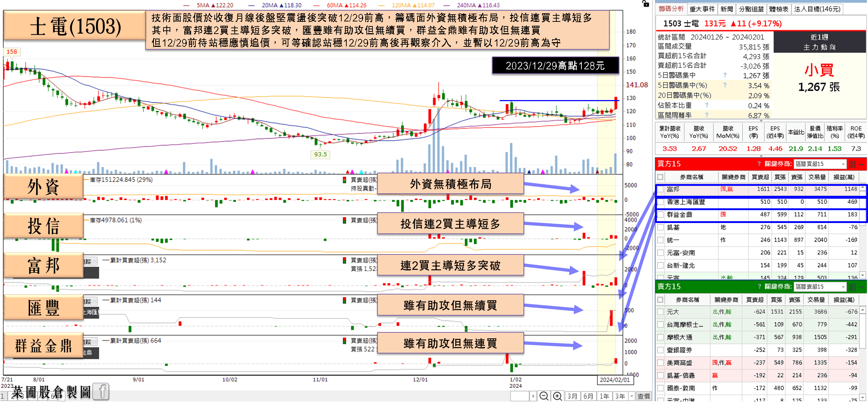Click the question mark beside 佔股本比重
Viewport: 868px width, 411px height.
pyautogui.click(x=707, y=105)
